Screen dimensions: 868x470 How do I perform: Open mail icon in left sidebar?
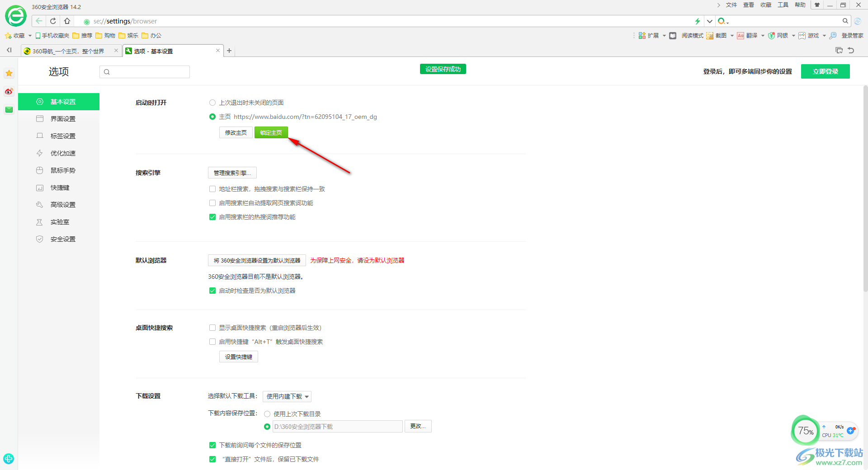coord(9,109)
